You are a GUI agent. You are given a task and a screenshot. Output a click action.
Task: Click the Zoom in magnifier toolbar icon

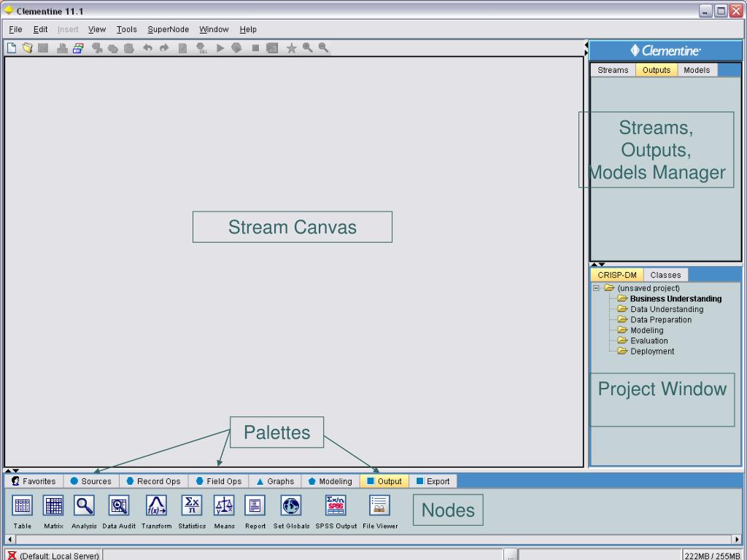[x=308, y=47]
